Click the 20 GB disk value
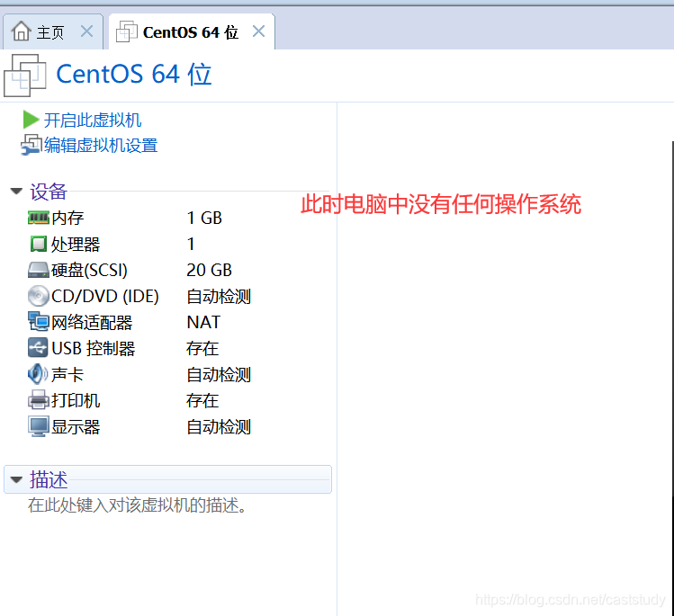The width and height of the screenshot is (674, 616). click(209, 270)
